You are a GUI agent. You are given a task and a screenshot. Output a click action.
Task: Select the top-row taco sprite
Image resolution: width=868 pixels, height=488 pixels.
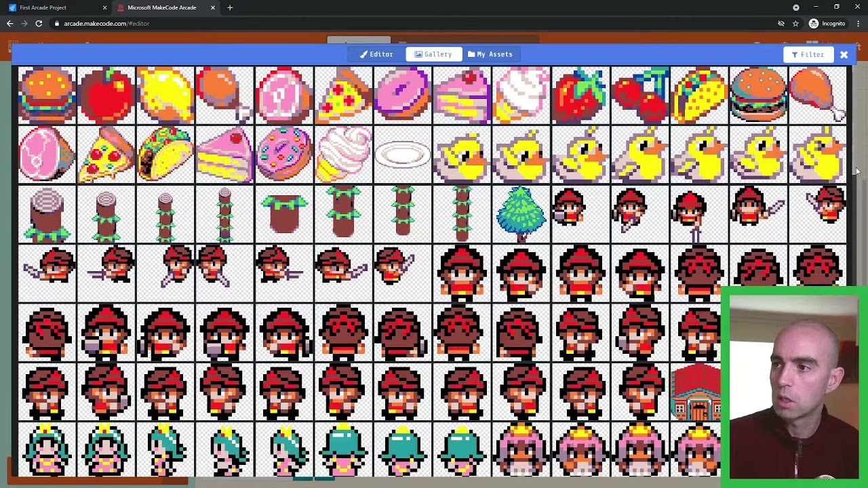pyautogui.click(x=699, y=95)
